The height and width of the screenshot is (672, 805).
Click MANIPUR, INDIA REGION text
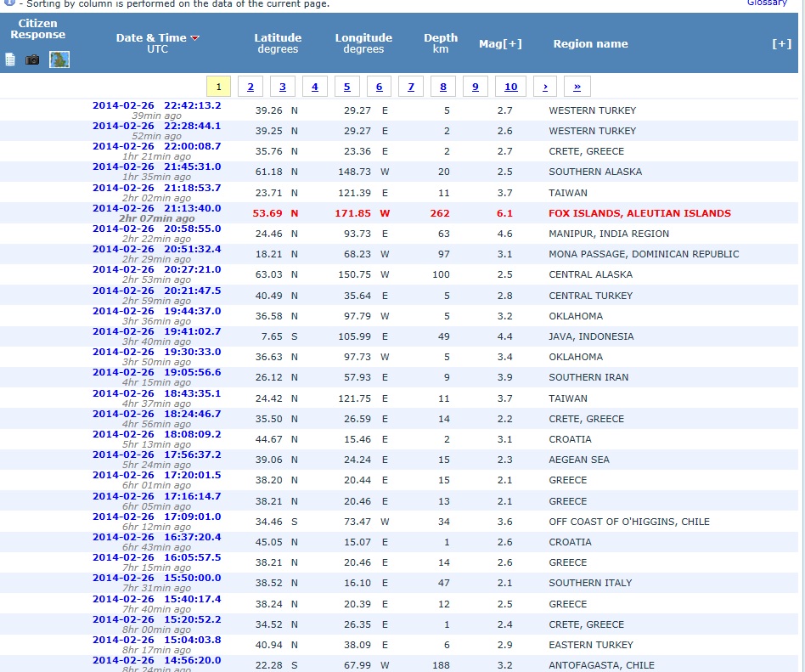[x=609, y=234]
